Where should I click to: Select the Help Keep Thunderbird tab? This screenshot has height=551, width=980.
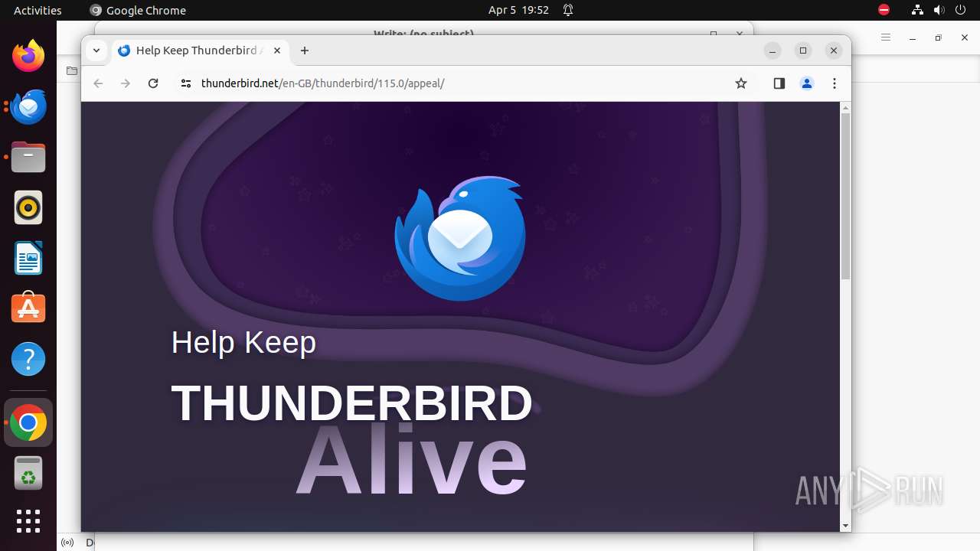click(201, 51)
